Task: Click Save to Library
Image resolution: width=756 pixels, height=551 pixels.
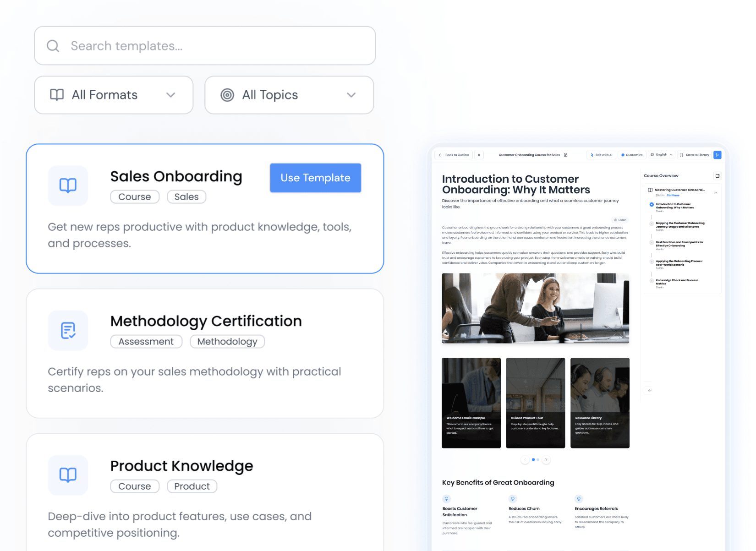Action: [694, 155]
